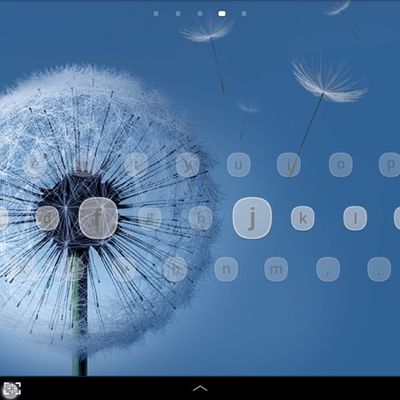The image size is (400, 400).
Task: Jump to the third page indicator dot
Action: pyautogui.click(x=200, y=14)
